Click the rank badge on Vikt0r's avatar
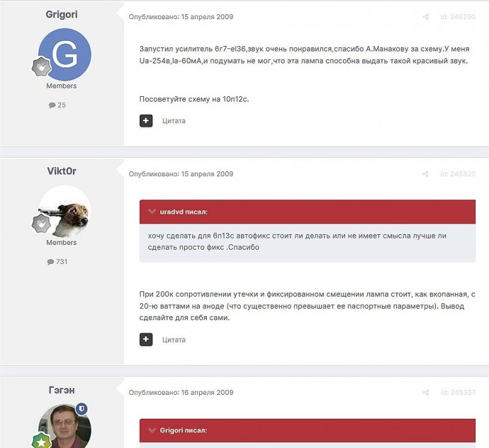Screen dimensions: 489x448 (x=41, y=223)
